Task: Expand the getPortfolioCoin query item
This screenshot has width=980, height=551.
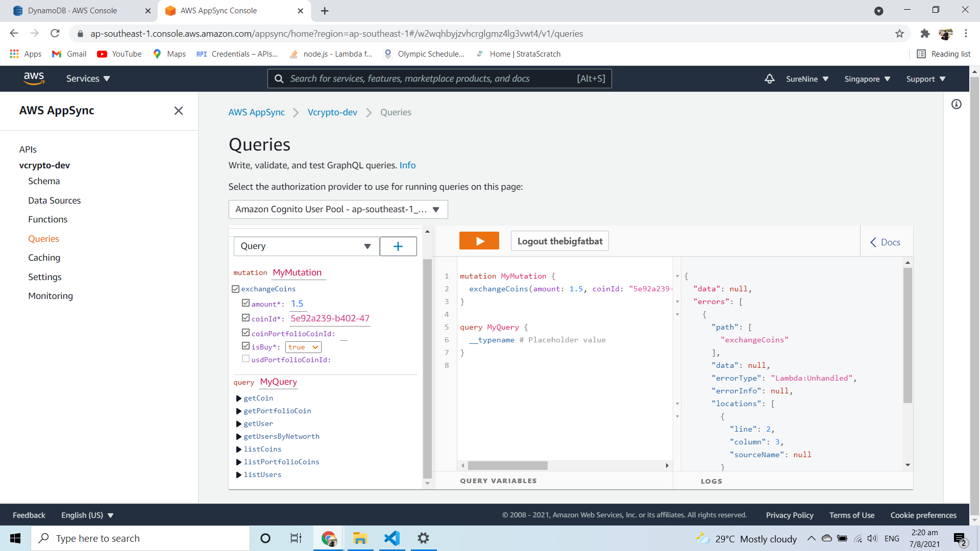Action: [x=239, y=411]
